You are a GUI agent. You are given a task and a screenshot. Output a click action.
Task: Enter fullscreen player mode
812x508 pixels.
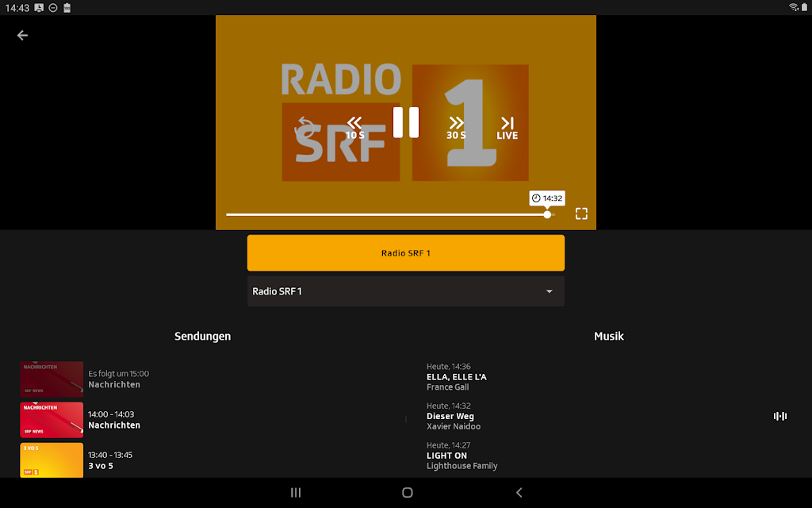coord(581,214)
